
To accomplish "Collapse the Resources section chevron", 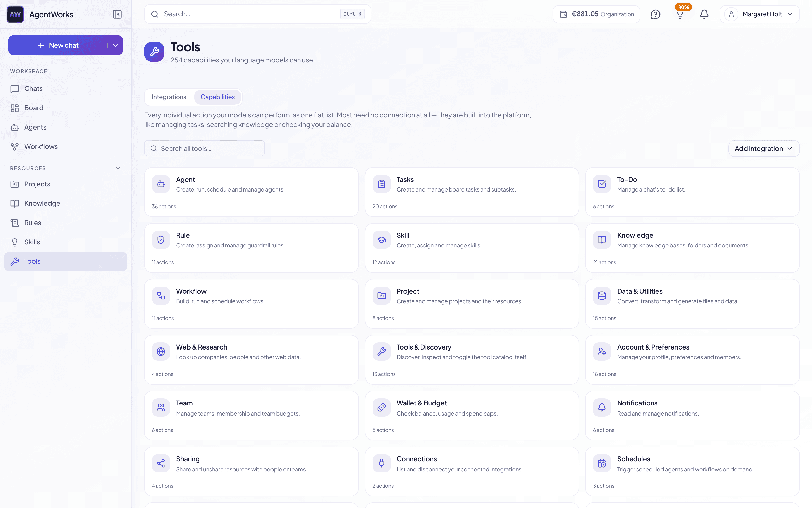I will point(118,168).
